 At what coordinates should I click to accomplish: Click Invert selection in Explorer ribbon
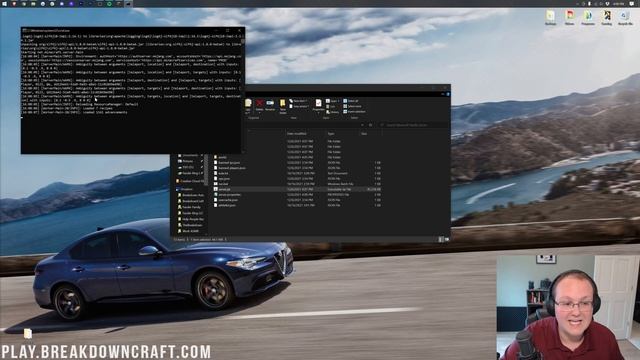click(354, 111)
